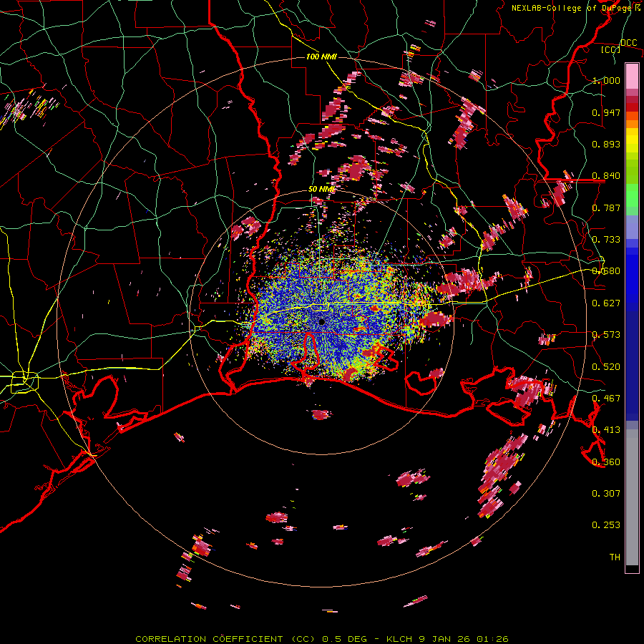Select the 0.253 scale value
Image resolution: width=644 pixels, height=644 pixels.
pos(606,525)
